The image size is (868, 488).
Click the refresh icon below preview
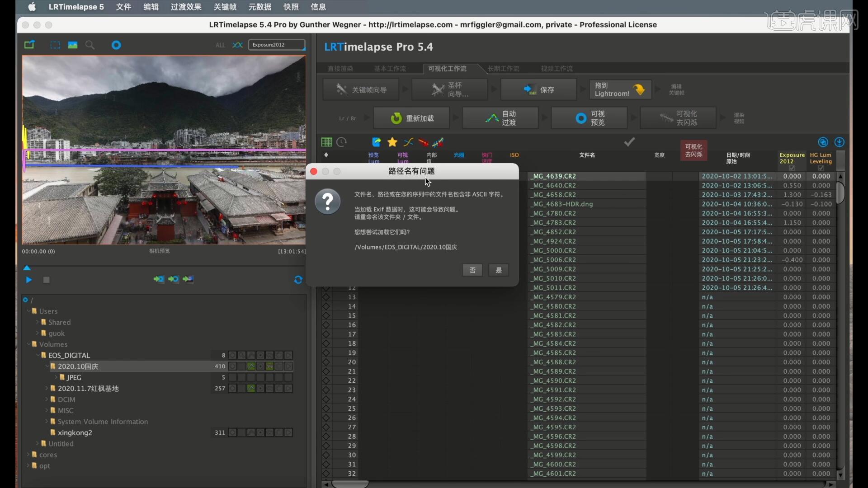click(298, 280)
